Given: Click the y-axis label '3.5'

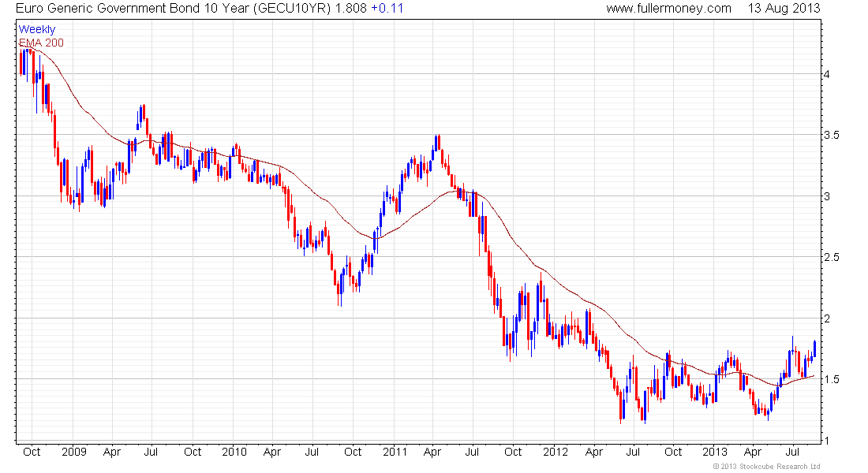Looking at the screenshot, I should 832,135.
